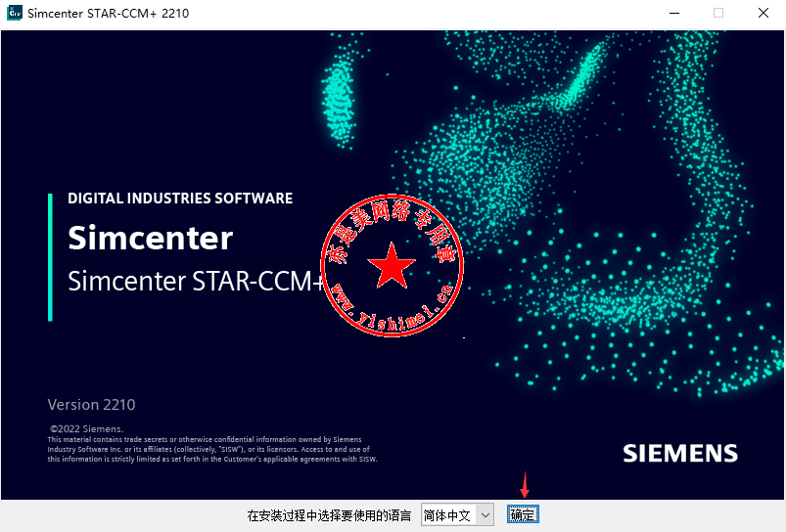Click the window title Simcenter STAR-CCM+ 2210
The image size is (786, 532).
click(109, 13)
